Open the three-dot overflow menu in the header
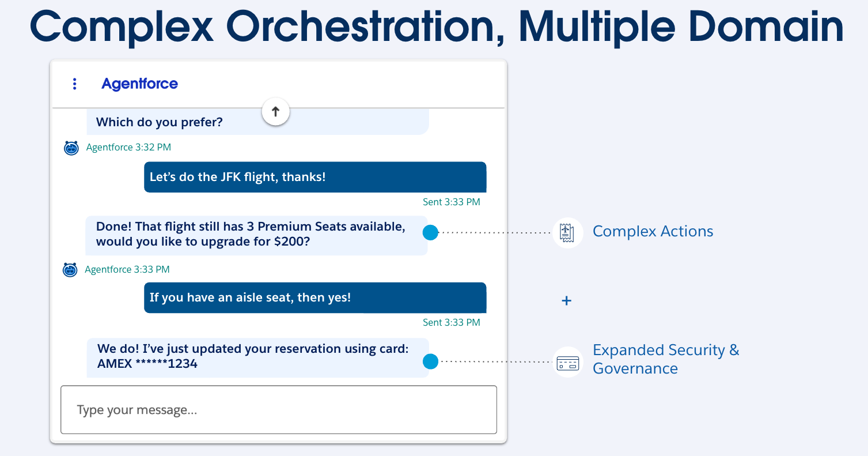The width and height of the screenshot is (868, 456). 74,84
